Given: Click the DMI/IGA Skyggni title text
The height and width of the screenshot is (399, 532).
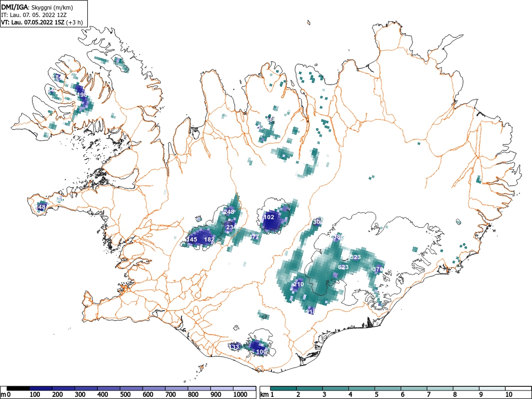Looking at the screenshot, I should tap(37, 7).
